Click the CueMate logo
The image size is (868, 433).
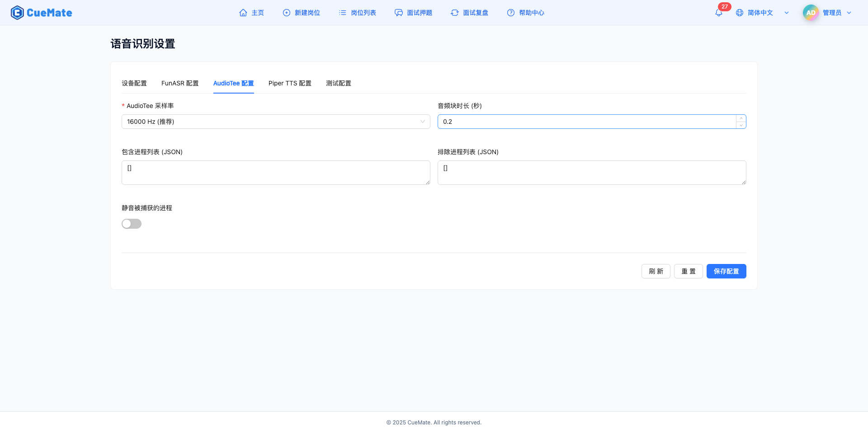(x=41, y=12)
